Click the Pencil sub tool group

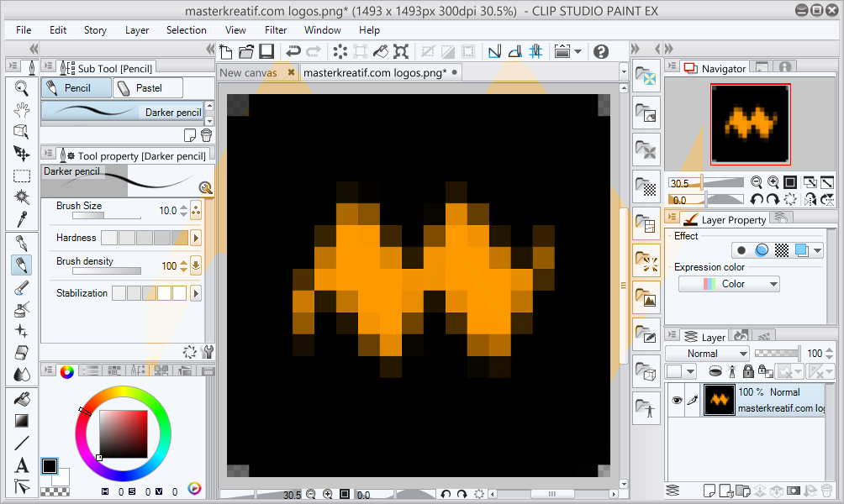point(76,87)
